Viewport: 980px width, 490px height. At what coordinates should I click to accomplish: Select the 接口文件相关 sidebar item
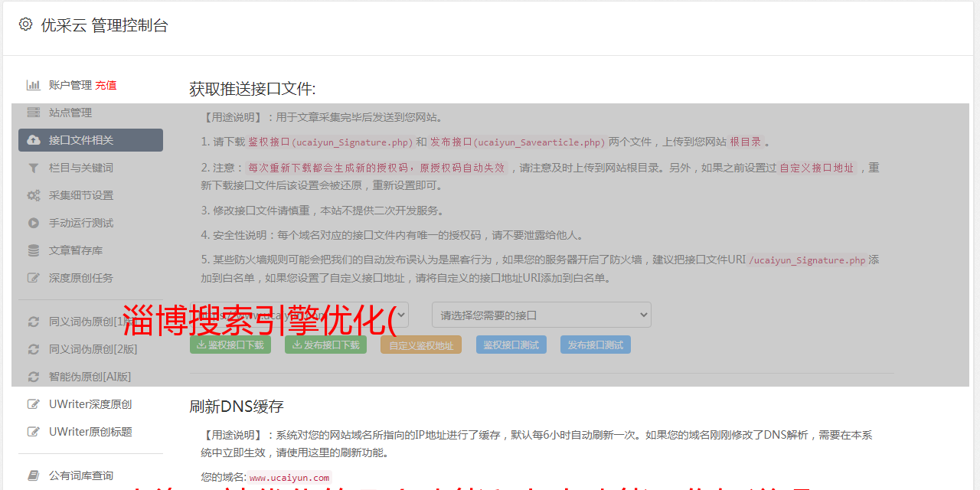point(90,140)
